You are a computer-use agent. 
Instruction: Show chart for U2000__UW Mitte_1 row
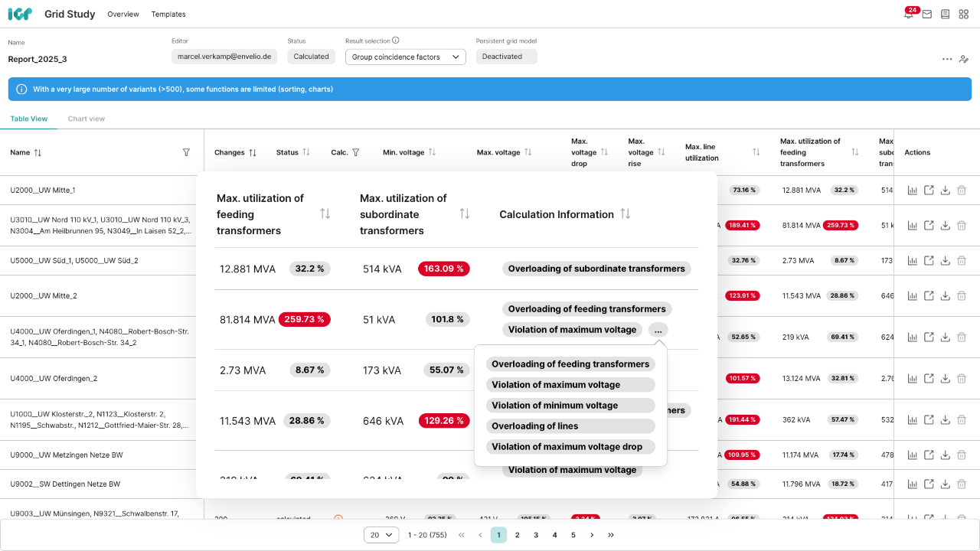pos(912,191)
